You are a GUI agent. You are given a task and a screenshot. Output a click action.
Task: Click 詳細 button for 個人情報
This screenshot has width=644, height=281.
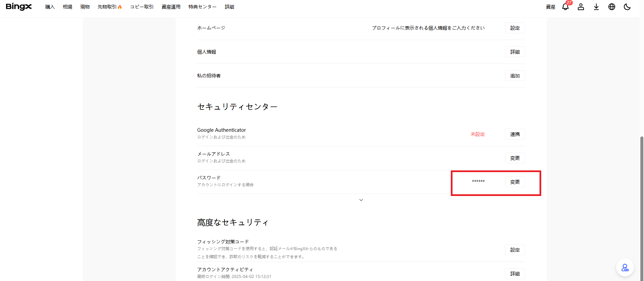(x=515, y=52)
